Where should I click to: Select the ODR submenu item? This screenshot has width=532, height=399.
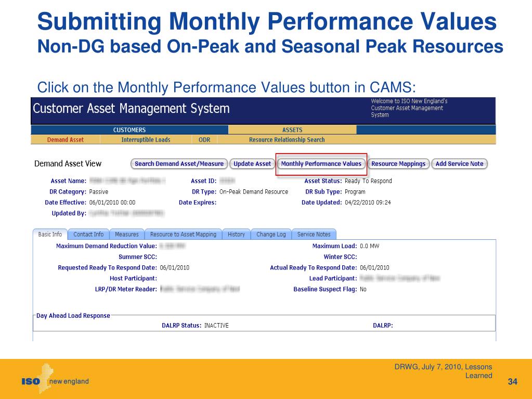[204, 140]
